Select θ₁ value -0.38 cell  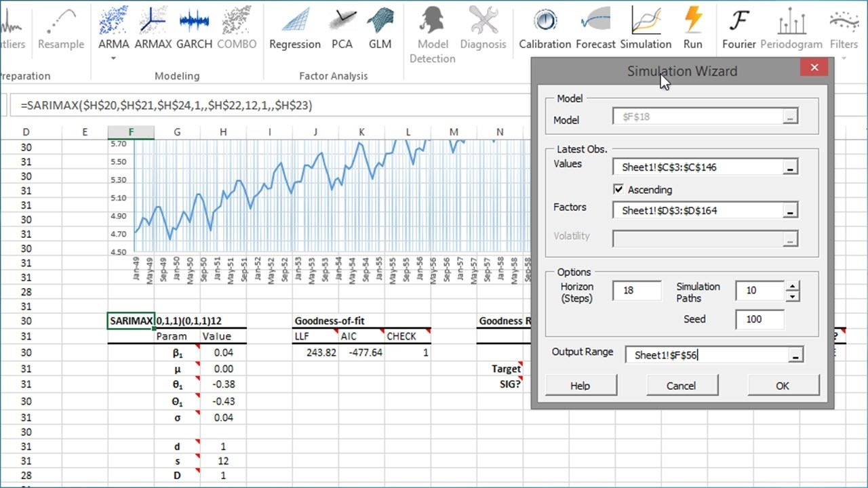(x=223, y=384)
